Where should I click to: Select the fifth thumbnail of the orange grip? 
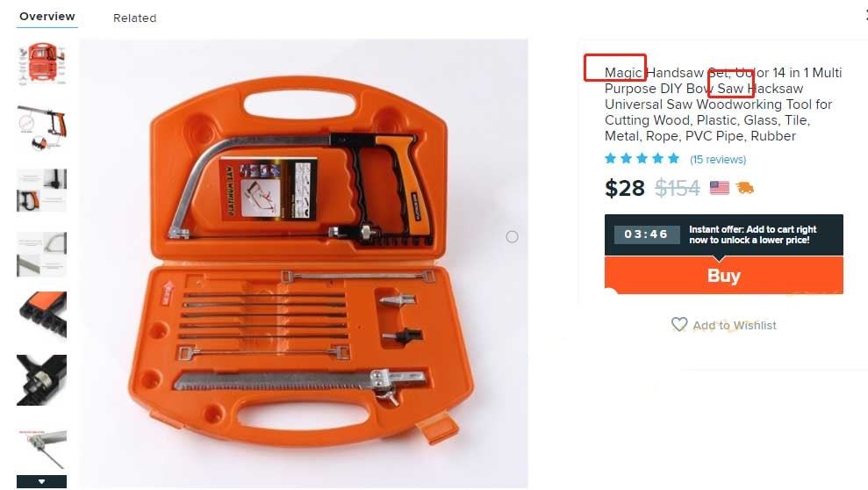click(41, 315)
